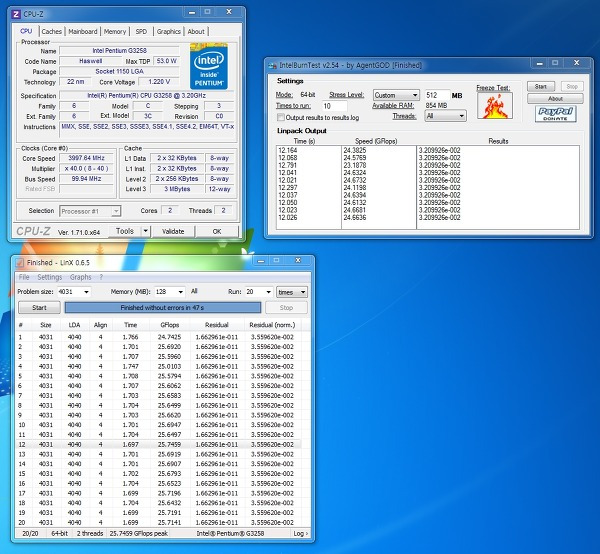Click the 25.7459 GFlops peak status entry
This screenshot has width=600, height=554.
click(139, 533)
